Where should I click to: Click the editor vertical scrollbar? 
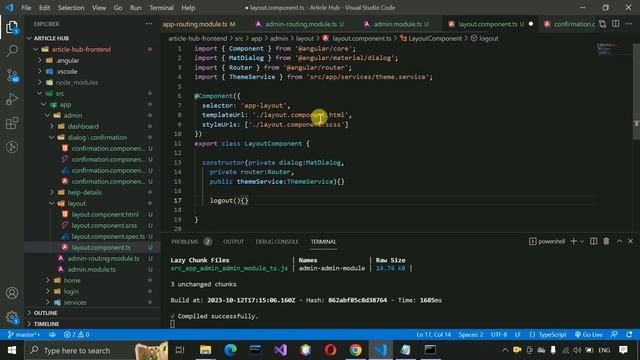point(636,92)
